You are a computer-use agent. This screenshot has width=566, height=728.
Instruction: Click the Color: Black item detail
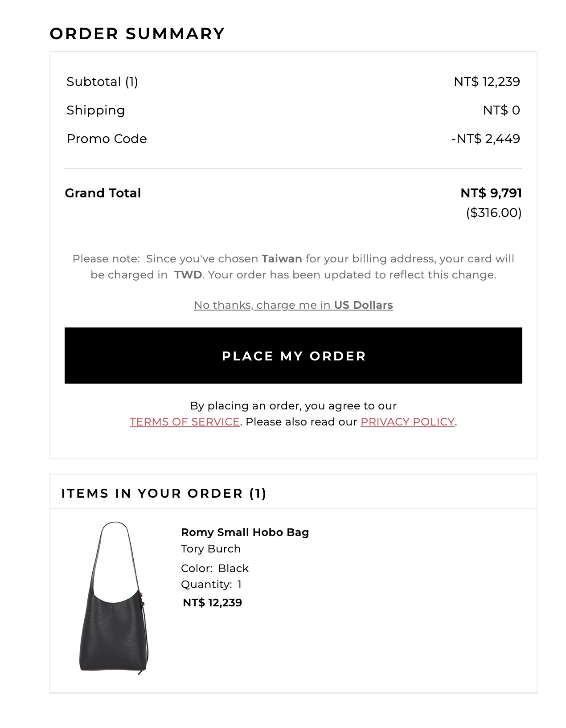pos(215,568)
